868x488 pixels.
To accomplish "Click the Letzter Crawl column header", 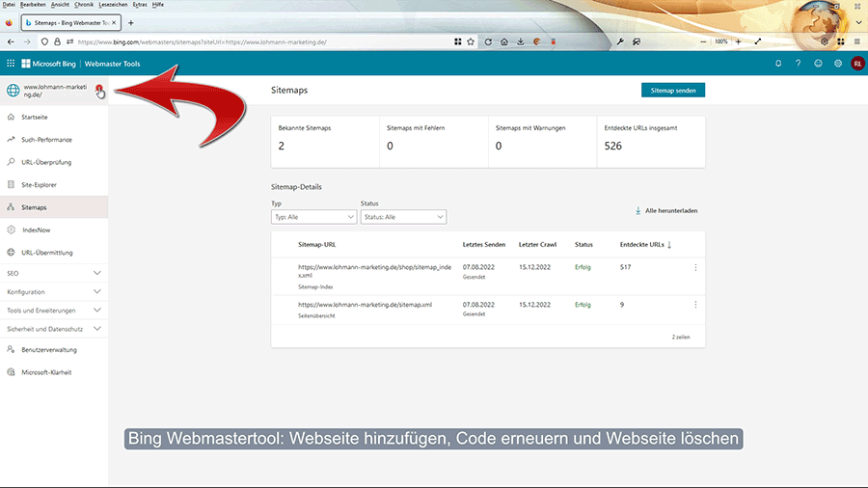I will point(537,245).
